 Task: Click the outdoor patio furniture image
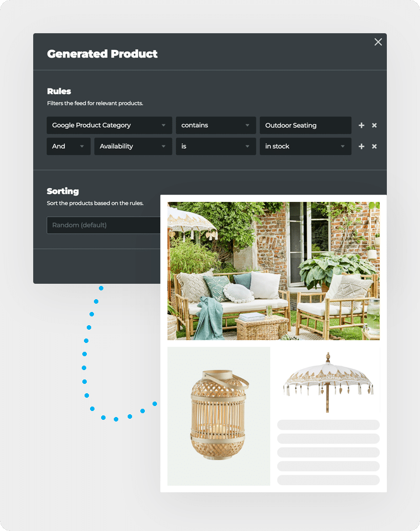[273, 271]
